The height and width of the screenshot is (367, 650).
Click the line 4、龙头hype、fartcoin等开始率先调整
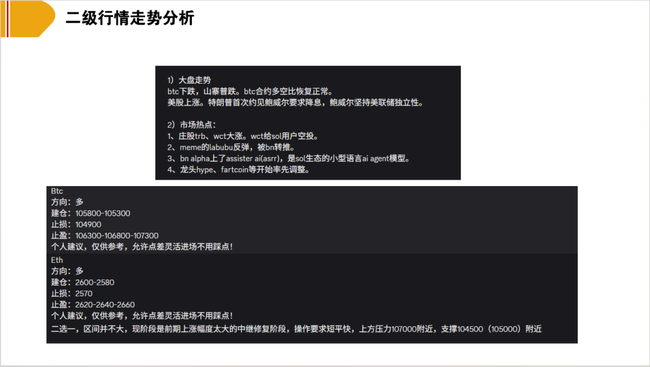coord(239,170)
